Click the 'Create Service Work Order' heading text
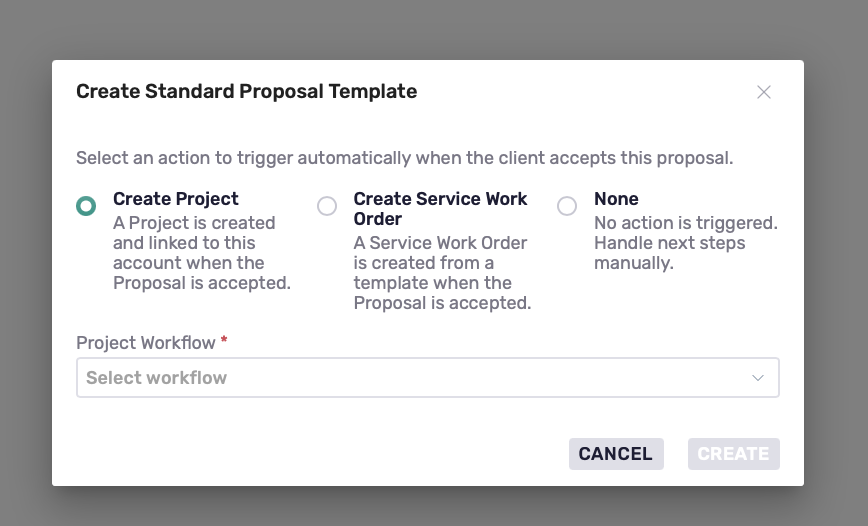 440,209
